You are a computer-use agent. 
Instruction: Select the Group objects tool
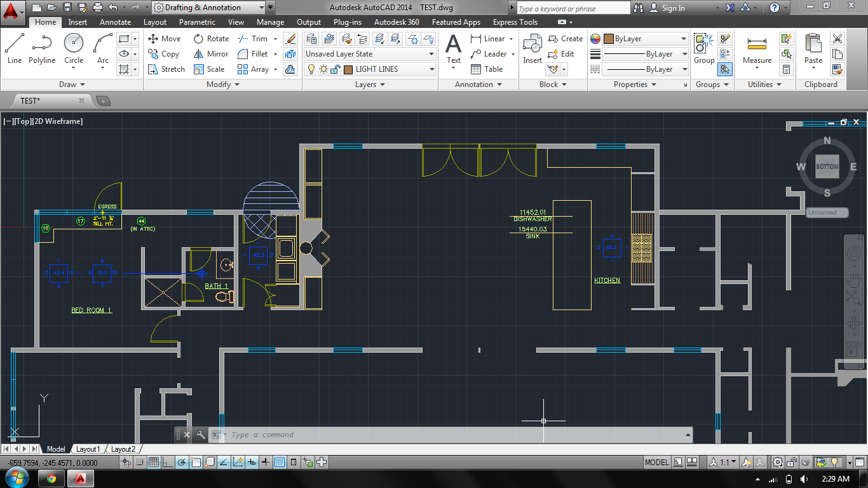[x=703, y=49]
